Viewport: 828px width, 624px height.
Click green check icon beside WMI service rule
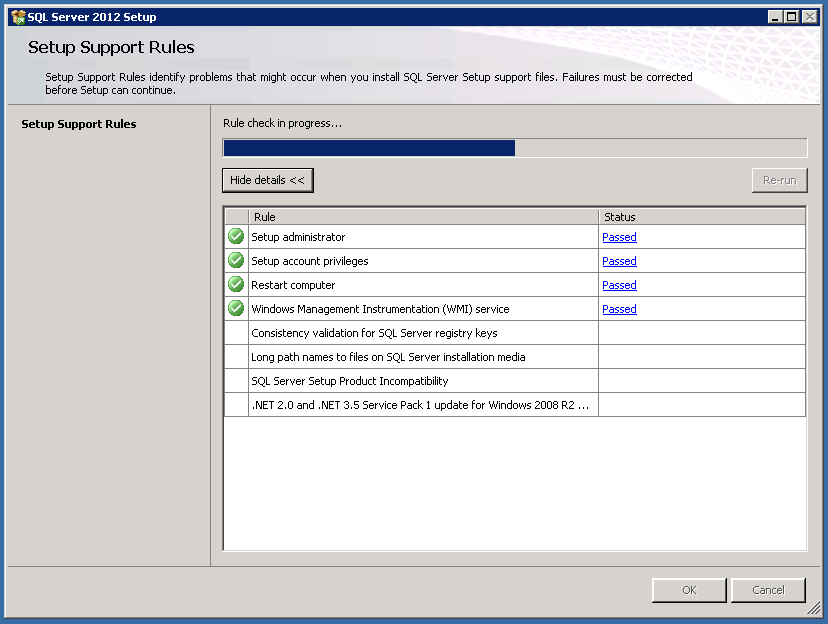coord(236,308)
